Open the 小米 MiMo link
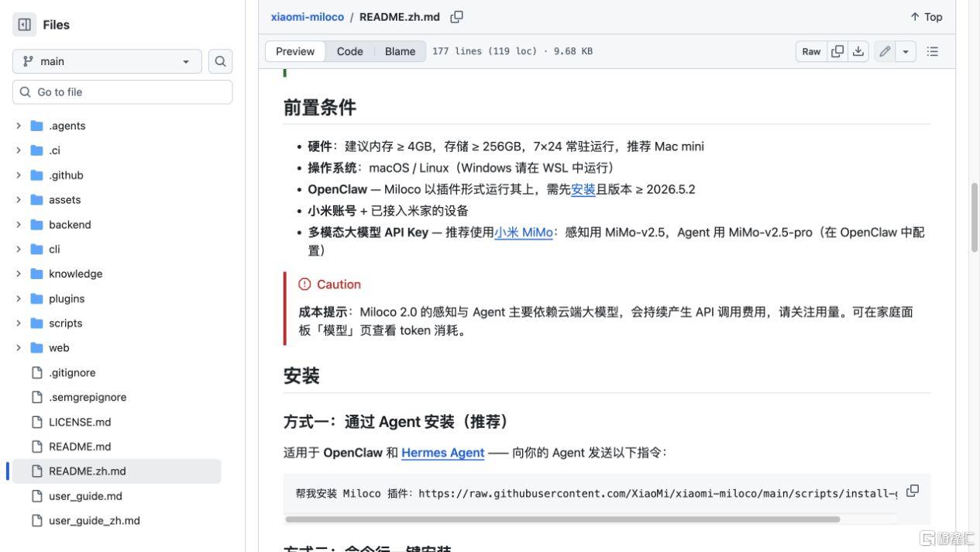The image size is (980, 552). pyautogui.click(x=524, y=233)
